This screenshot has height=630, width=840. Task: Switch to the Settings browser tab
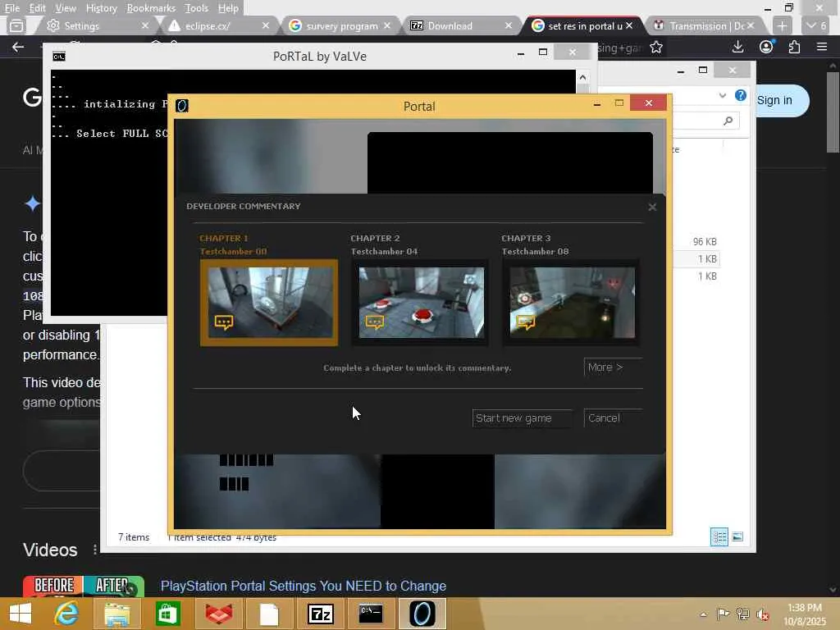pos(91,25)
